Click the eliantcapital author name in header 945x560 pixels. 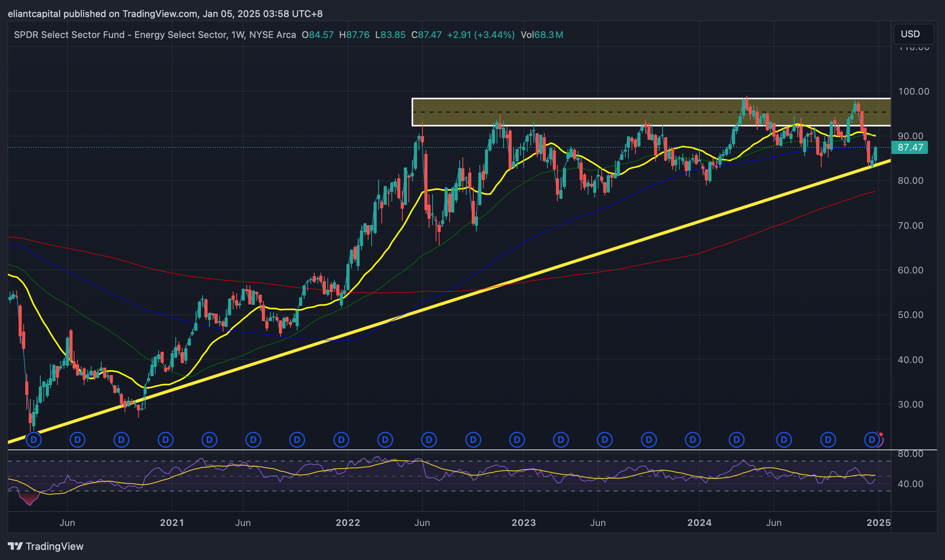click(x=34, y=14)
